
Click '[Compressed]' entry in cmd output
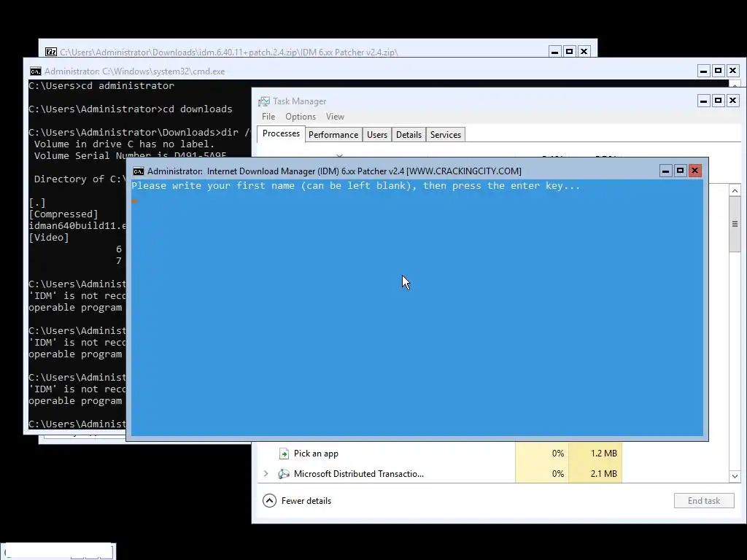point(63,214)
